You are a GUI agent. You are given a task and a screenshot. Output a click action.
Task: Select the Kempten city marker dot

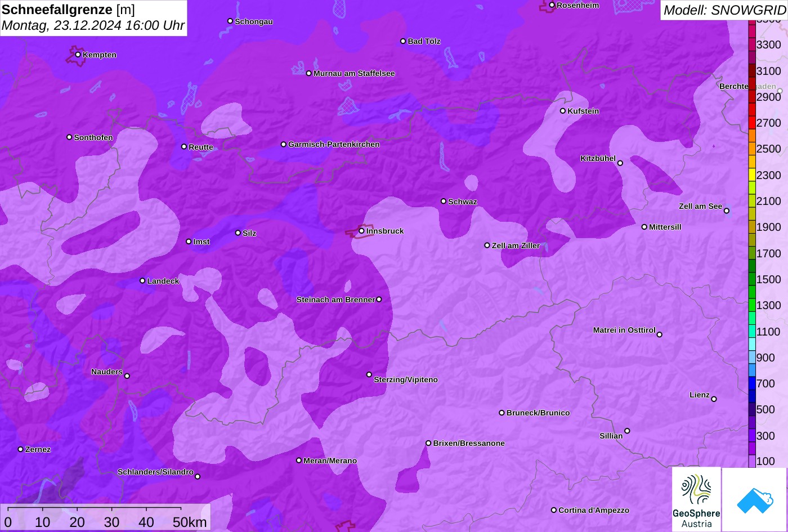[x=78, y=55]
